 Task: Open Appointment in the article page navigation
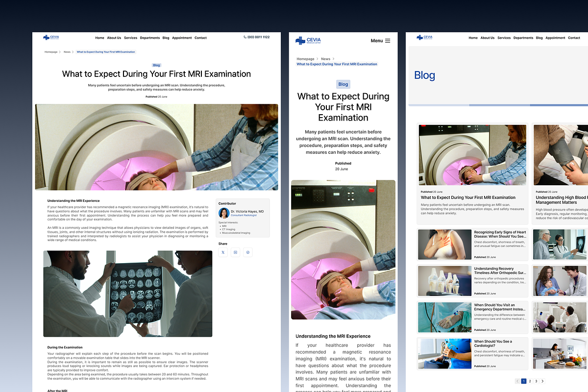[182, 38]
